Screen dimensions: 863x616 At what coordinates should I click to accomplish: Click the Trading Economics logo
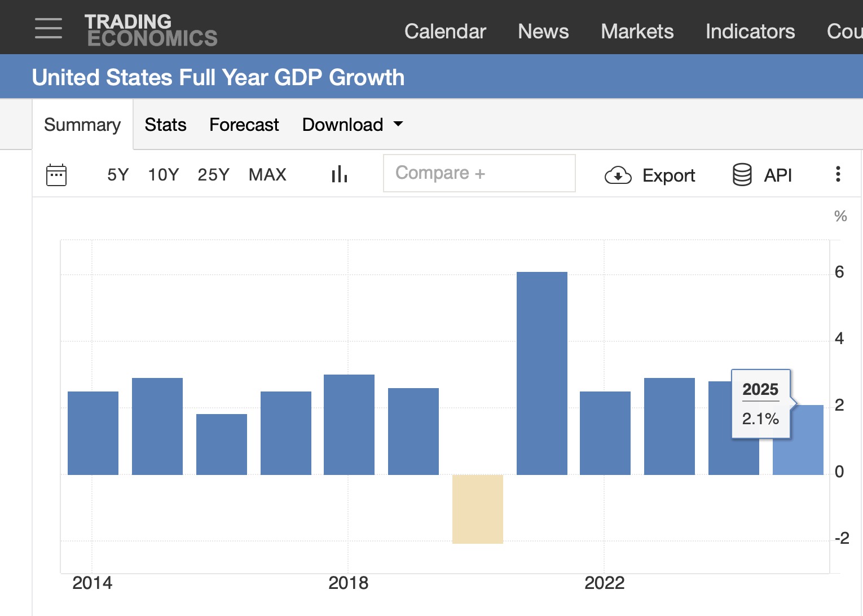click(x=151, y=30)
